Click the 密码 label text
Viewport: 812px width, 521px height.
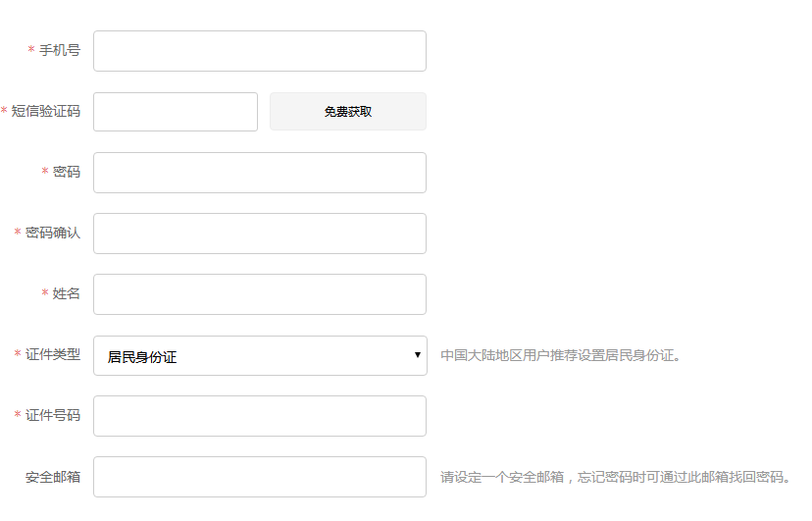click(x=67, y=172)
